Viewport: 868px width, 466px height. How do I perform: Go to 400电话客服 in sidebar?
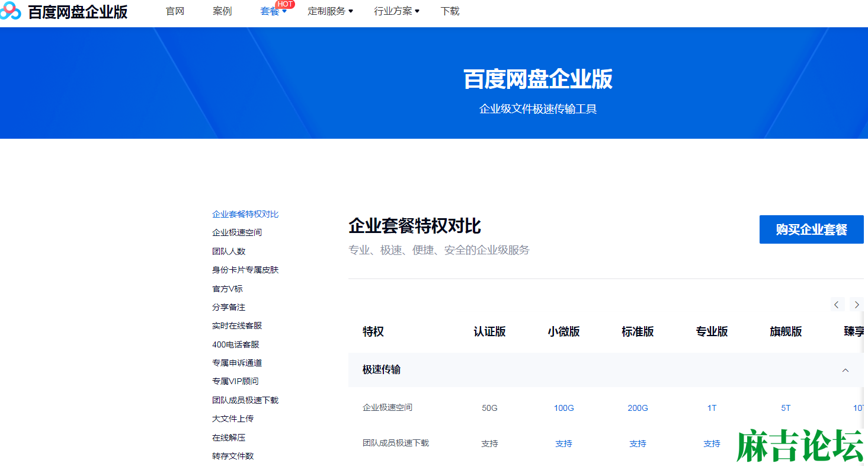point(236,344)
